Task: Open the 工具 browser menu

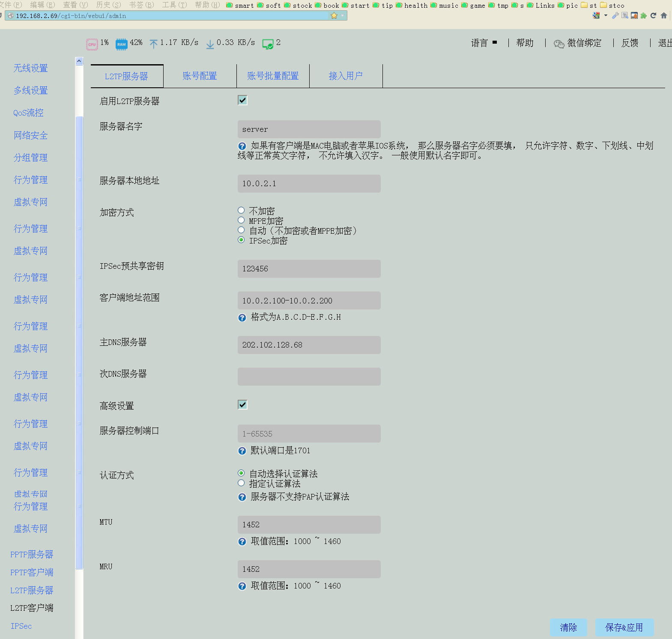Action: point(174,5)
